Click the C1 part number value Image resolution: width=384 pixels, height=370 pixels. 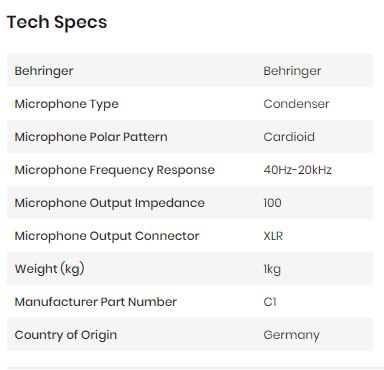coord(270,302)
